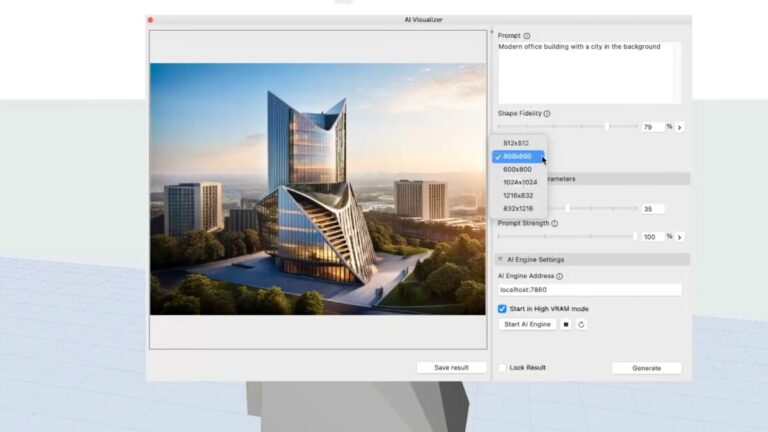Click the AI Engine Address info icon
768x432 pixels.
point(559,276)
